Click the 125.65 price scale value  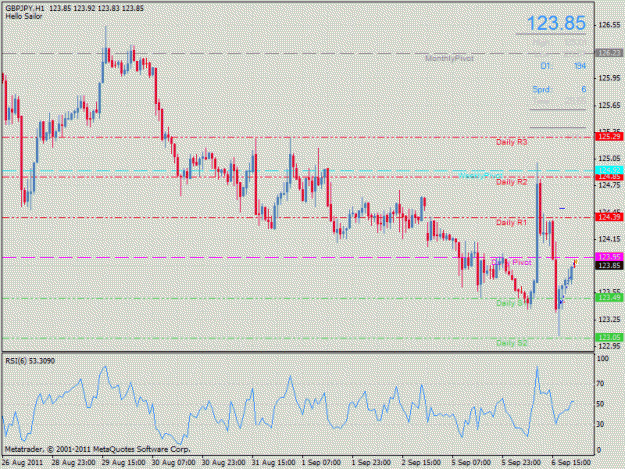(x=609, y=106)
